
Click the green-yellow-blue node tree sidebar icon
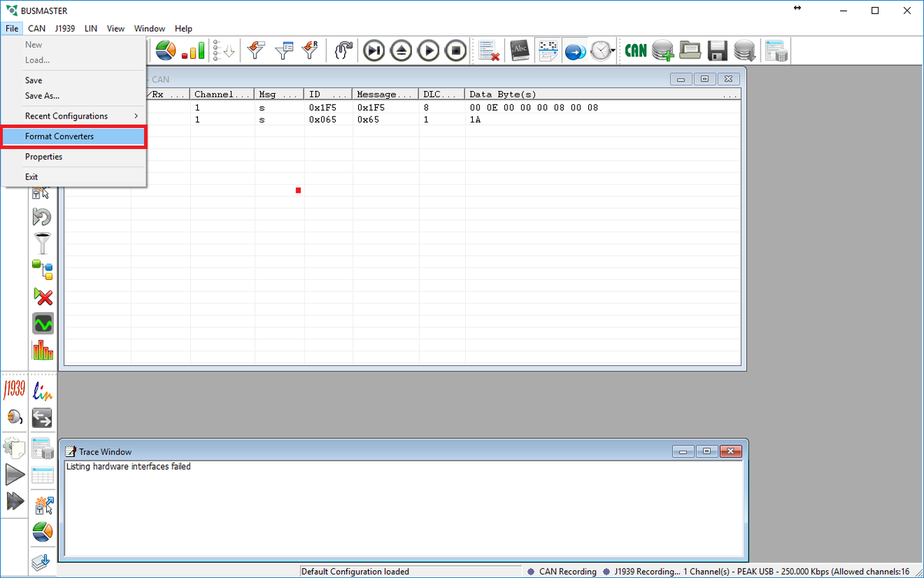pos(42,270)
